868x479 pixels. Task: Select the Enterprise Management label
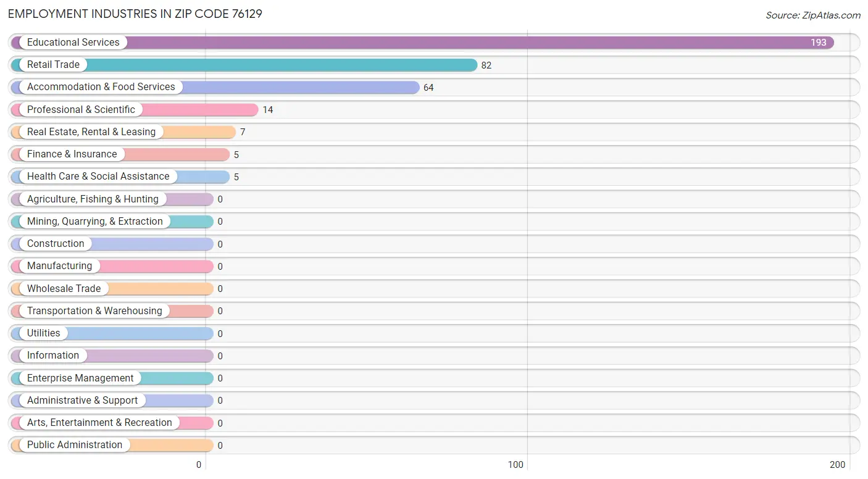pyautogui.click(x=80, y=378)
